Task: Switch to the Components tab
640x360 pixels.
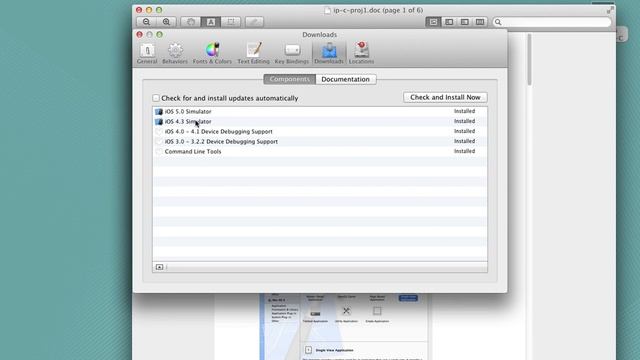Action: pos(289,79)
